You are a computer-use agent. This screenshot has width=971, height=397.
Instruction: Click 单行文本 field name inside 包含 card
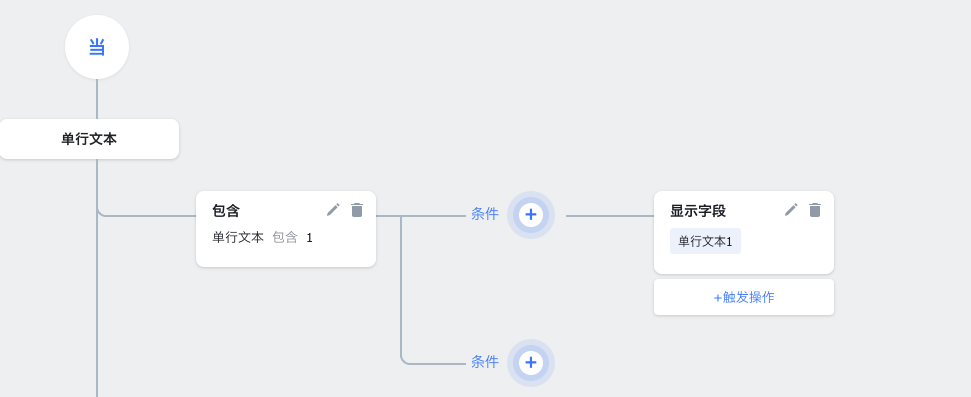238,237
